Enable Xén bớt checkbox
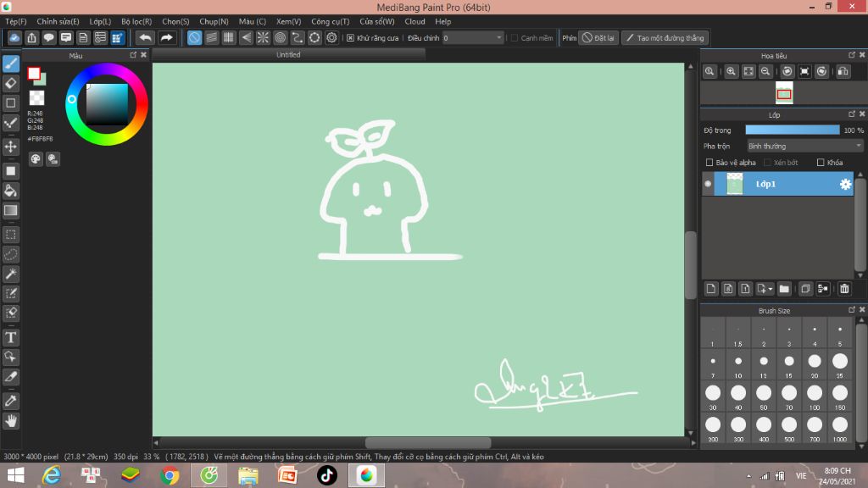868x488 pixels. pyautogui.click(x=767, y=162)
